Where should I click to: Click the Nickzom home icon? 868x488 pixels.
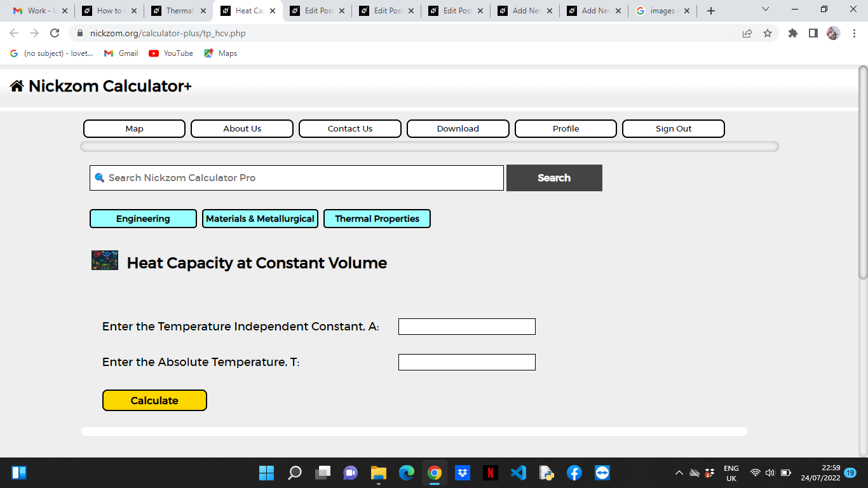[17, 86]
